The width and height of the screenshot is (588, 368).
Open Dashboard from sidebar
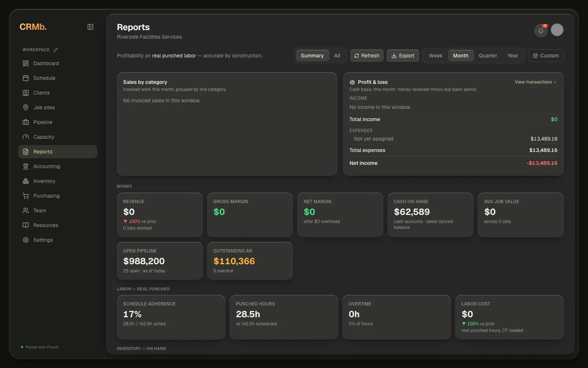(x=58, y=63)
